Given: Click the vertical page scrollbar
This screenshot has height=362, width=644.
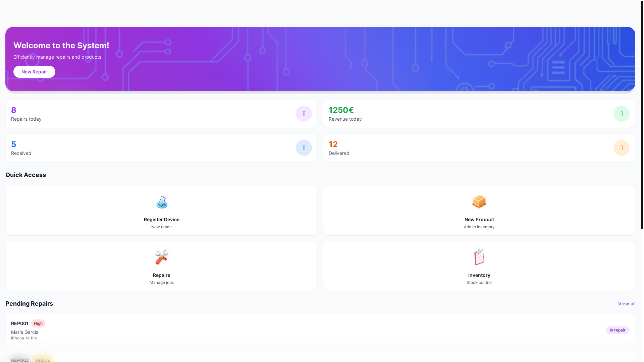Looking at the screenshot, I should click(642, 115).
